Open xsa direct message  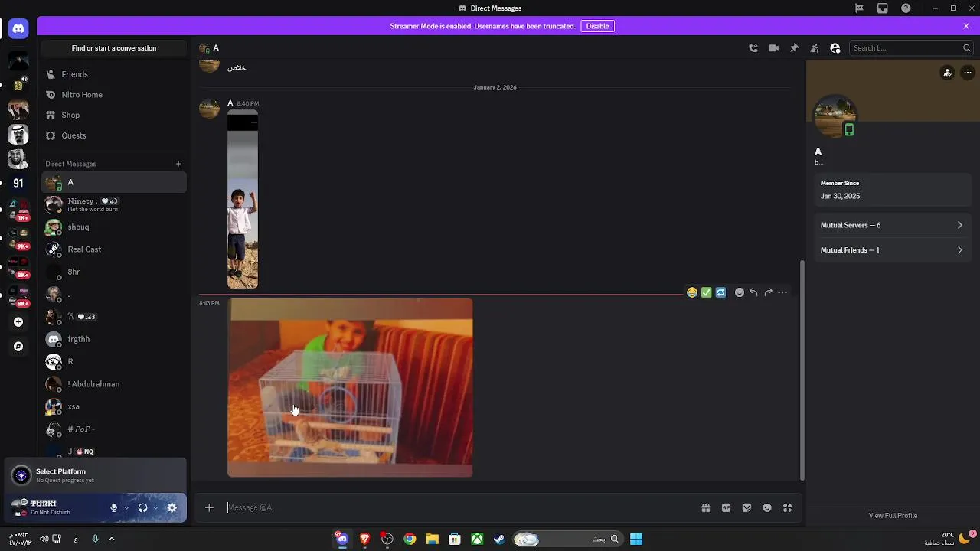point(113,406)
